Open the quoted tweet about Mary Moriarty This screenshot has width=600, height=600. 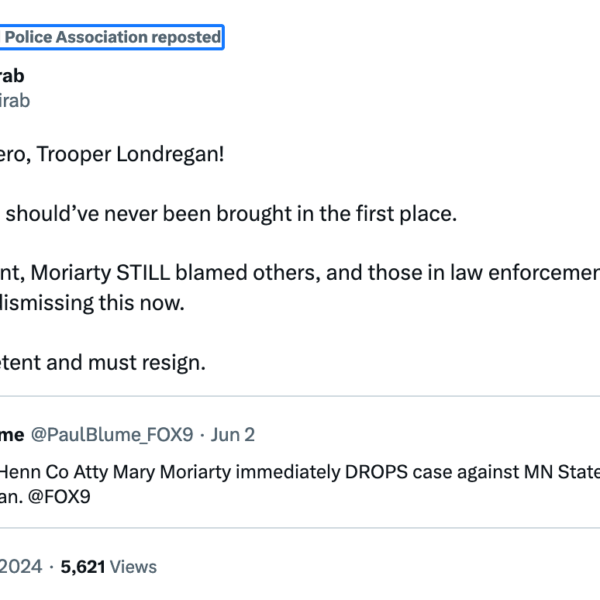tap(300, 484)
